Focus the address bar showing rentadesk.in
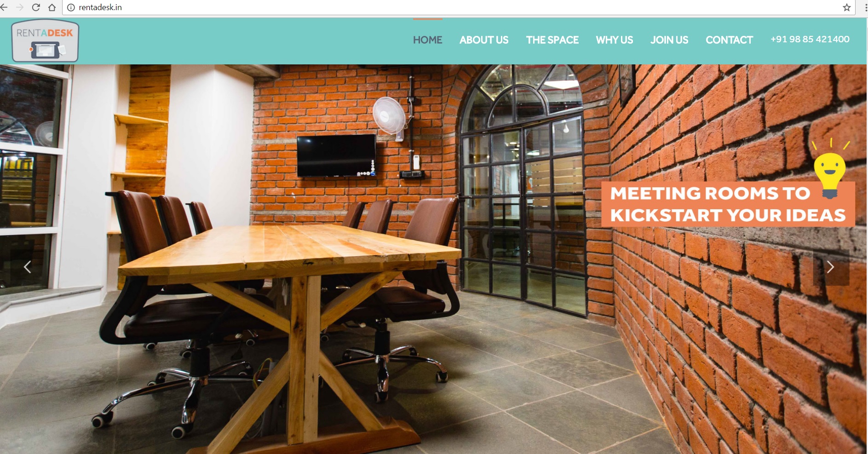The height and width of the screenshot is (454, 868). (455, 7)
